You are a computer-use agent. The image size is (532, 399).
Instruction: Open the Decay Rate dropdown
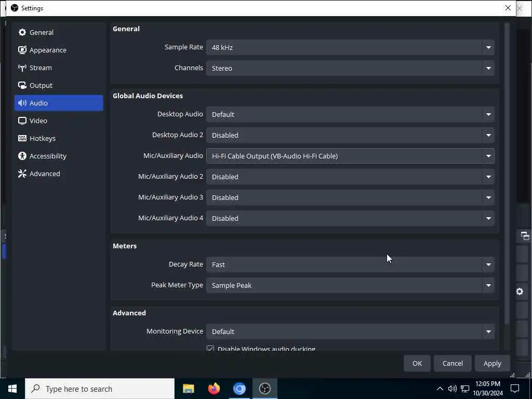[x=350, y=264]
